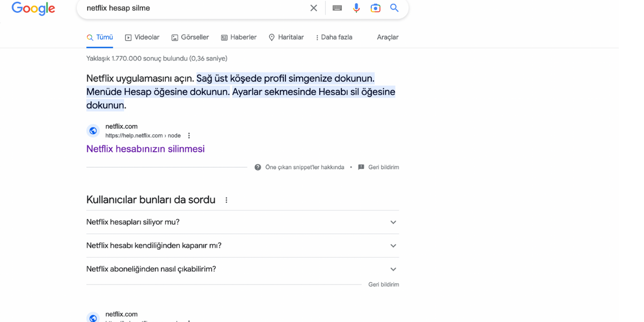Viewport: 644px width, 322px height.
Task: Click into the search field with "netflix hesap silme"
Action: pos(193,8)
